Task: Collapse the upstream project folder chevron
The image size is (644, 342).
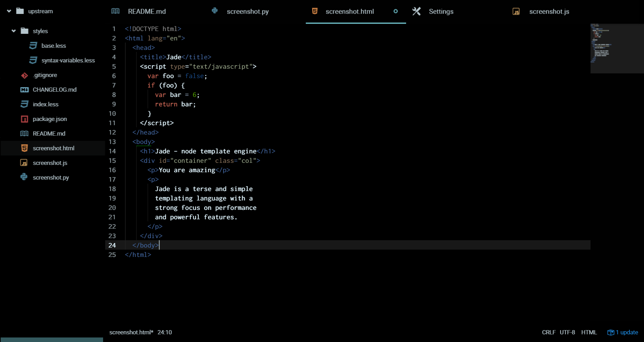Action: 9,11
